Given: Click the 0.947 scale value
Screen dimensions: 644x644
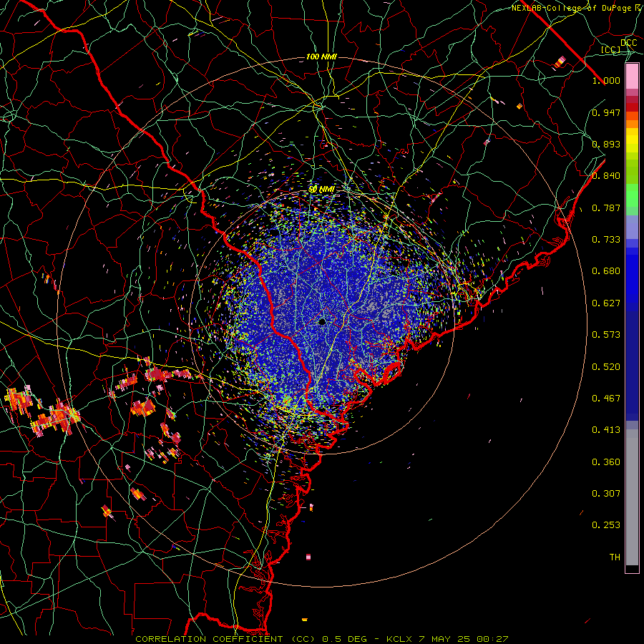Looking at the screenshot, I should pyautogui.click(x=606, y=112).
